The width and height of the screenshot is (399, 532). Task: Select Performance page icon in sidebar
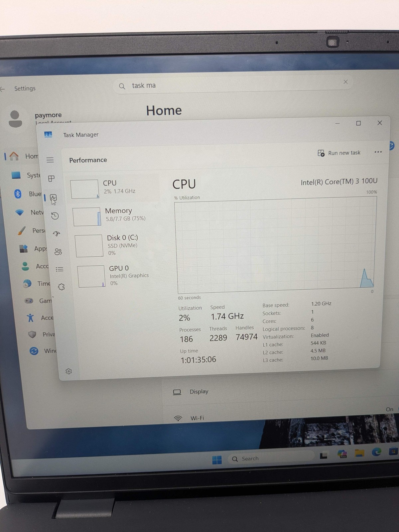tap(53, 198)
